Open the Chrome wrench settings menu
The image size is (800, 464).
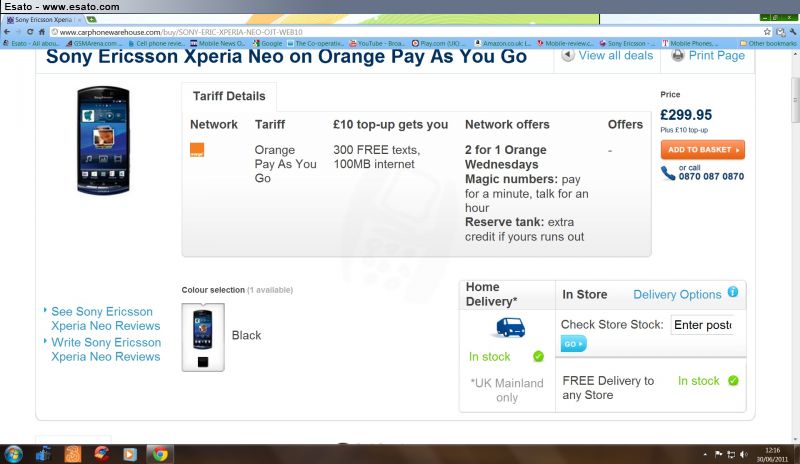(x=792, y=32)
